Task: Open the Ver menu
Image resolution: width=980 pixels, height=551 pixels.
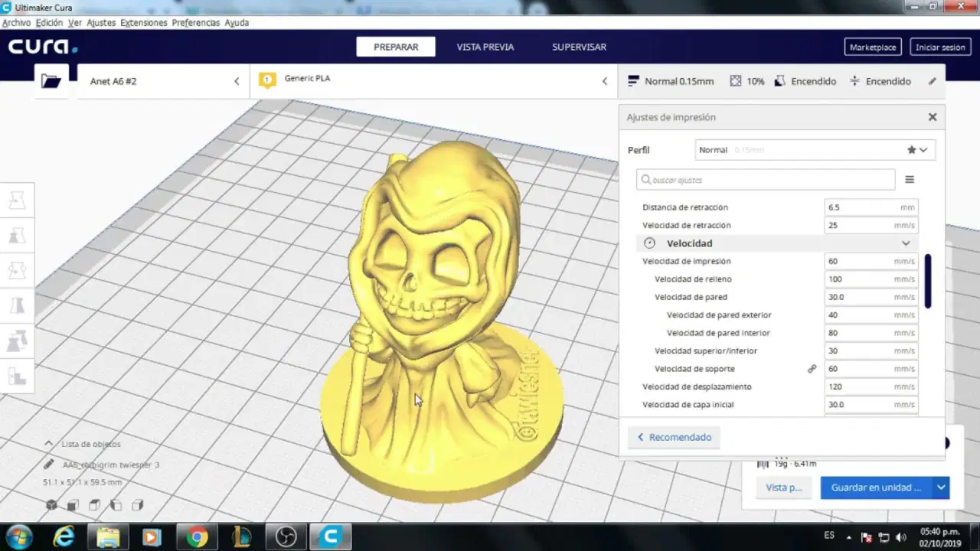Action: tap(75, 23)
